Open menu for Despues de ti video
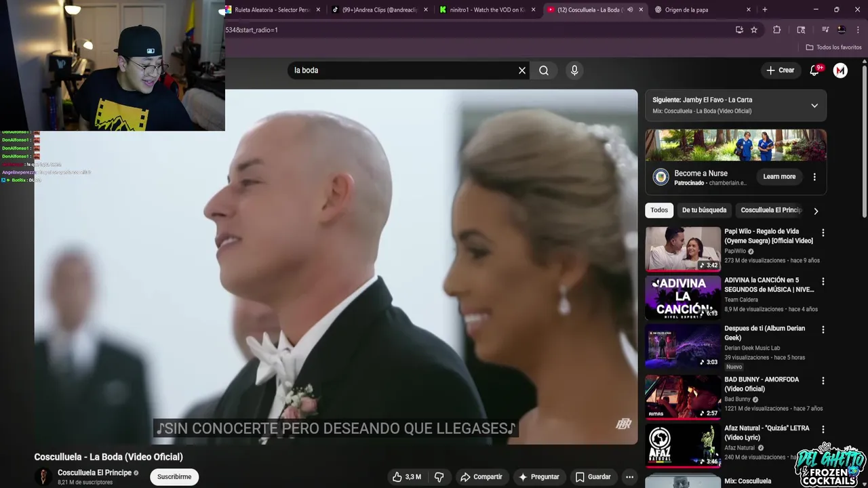 tap(823, 329)
